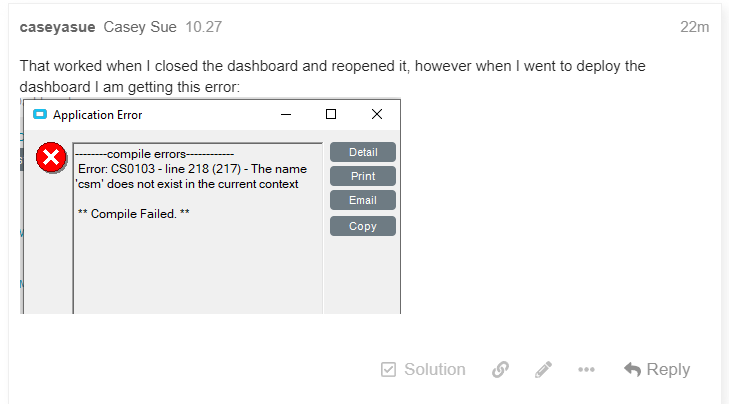Copy the post's share link icon

coord(501,370)
